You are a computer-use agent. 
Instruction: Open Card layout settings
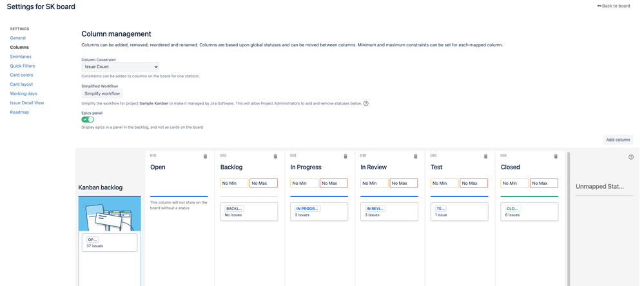point(21,84)
